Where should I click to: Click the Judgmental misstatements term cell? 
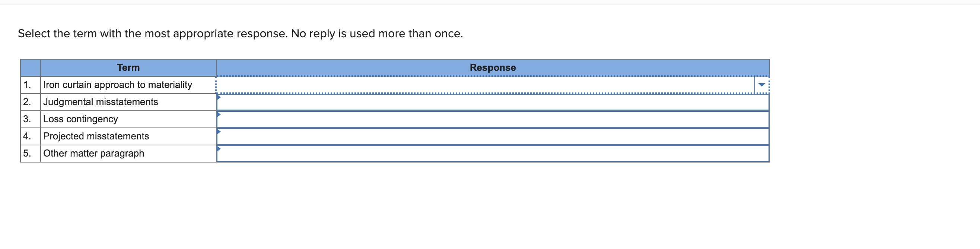101,102
